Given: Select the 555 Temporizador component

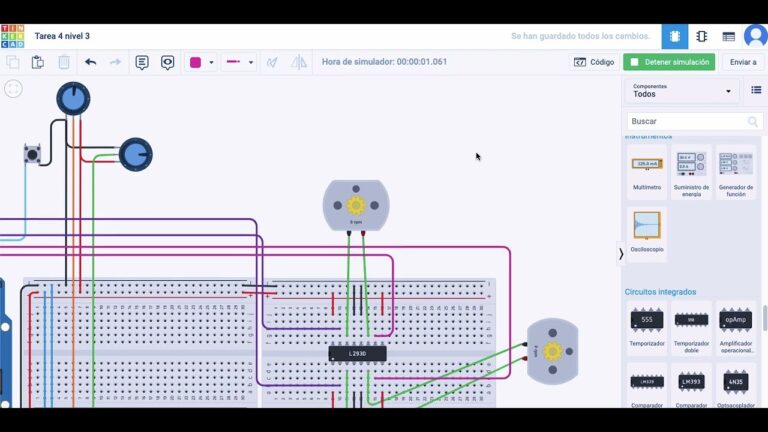Looking at the screenshot, I should 647,326.
